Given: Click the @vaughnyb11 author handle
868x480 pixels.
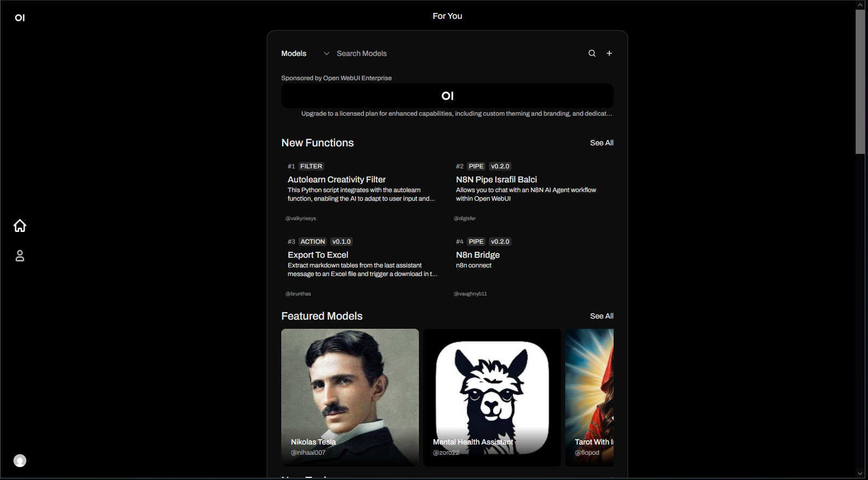Looking at the screenshot, I should click(470, 294).
